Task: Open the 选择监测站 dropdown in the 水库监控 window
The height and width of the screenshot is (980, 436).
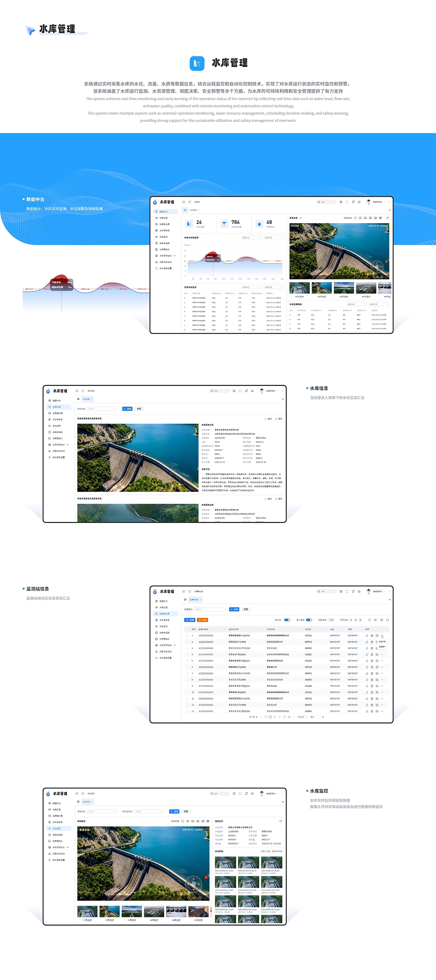Action: pos(149,811)
